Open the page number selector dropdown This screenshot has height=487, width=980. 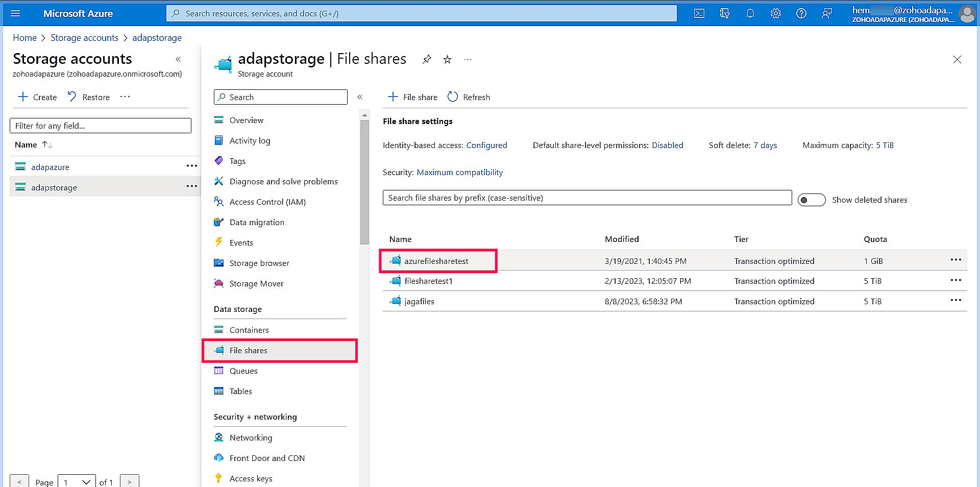point(77,481)
